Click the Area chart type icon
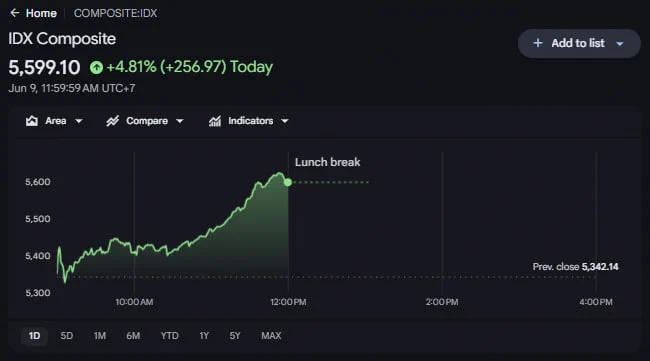650x361 pixels. (x=32, y=121)
